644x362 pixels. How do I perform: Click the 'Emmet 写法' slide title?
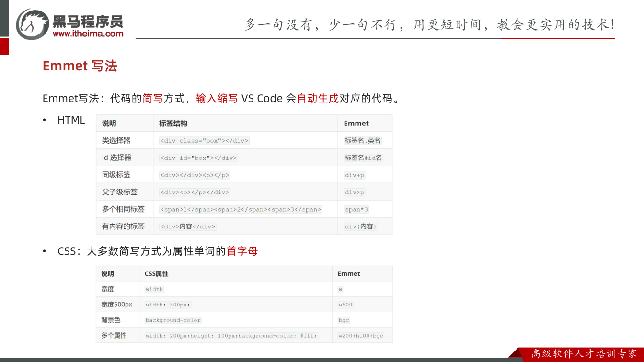[80, 66]
